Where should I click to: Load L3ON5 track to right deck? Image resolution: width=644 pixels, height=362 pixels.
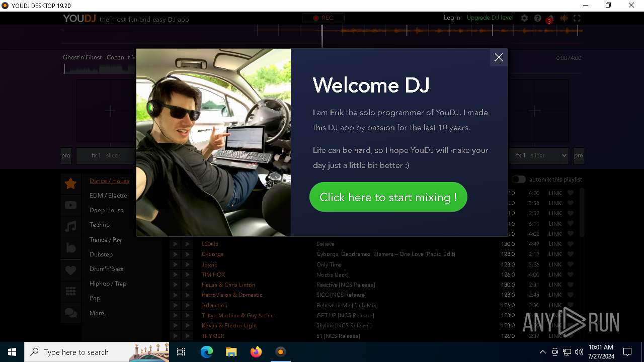[187, 244]
